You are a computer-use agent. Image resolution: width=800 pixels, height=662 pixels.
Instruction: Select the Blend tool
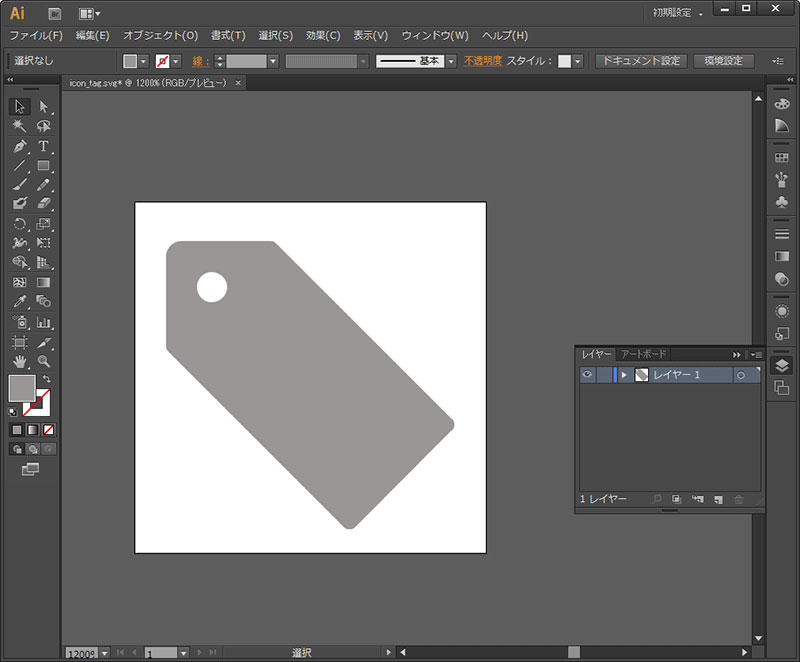(x=43, y=301)
